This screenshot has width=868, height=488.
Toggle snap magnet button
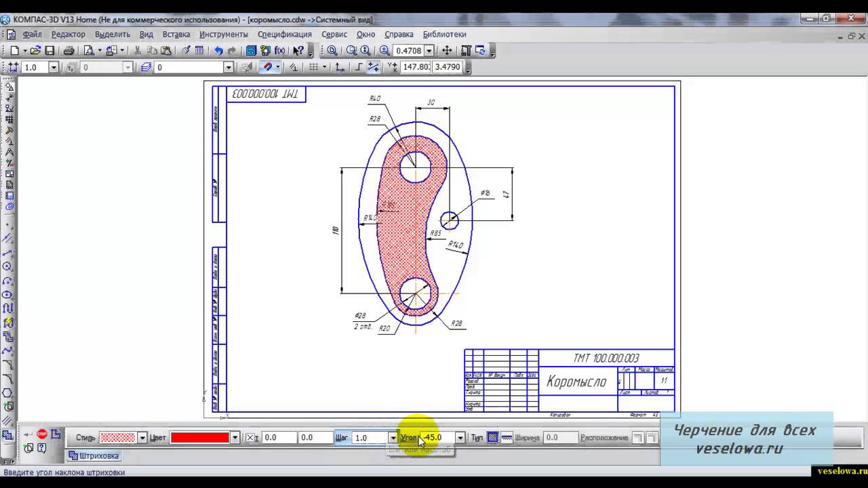click(x=267, y=67)
